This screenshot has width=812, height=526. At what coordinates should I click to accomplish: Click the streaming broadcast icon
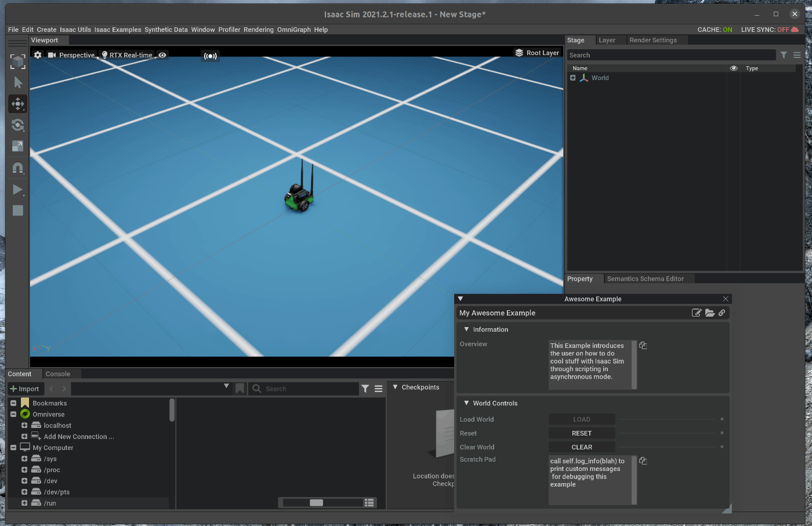coord(210,56)
